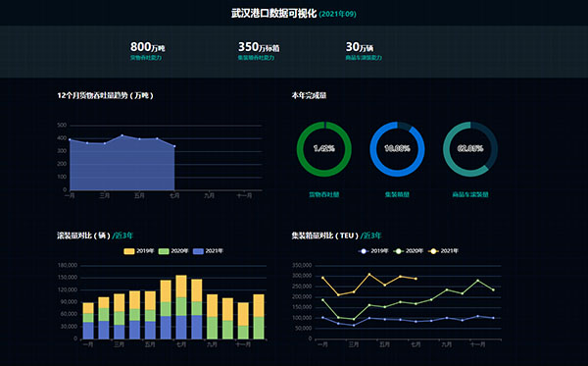Select the 30万辆 vehicle statistic
This screenshot has width=588, height=366.
(x=364, y=51)
